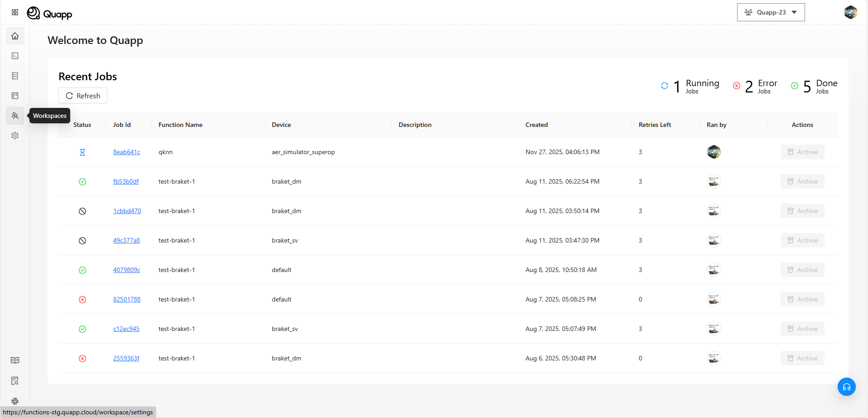Click the apps grid icon
Screen dimensions: 868x418
click(15, 12)
